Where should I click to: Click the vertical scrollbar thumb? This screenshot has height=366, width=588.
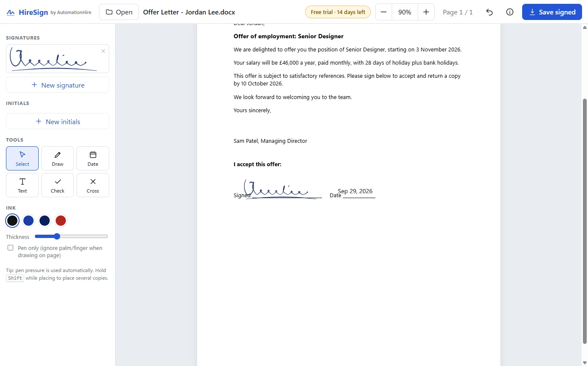click(585, 221)
